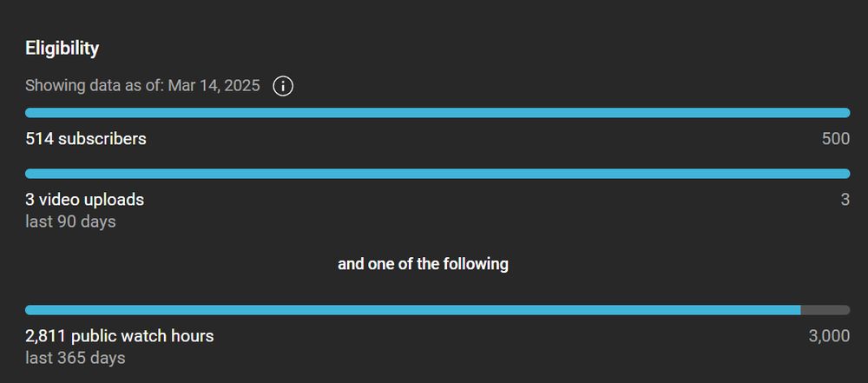Click the 3,000 watch hours goal number
The image size is (868, 383).
[x=829, y=336]
